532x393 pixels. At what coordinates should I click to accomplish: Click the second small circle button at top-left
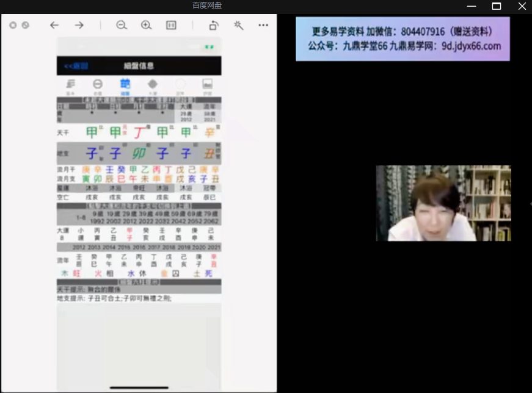tap(26, 25)
